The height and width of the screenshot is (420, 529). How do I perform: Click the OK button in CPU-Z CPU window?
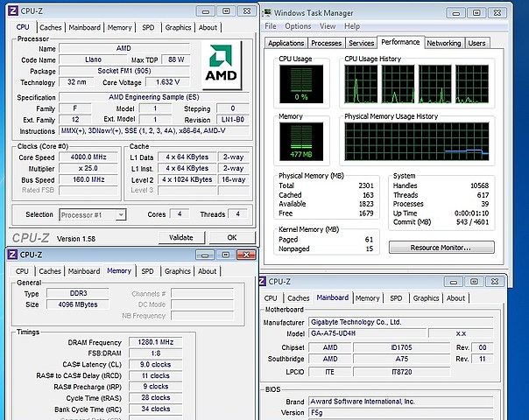click(x=232, y=238)
